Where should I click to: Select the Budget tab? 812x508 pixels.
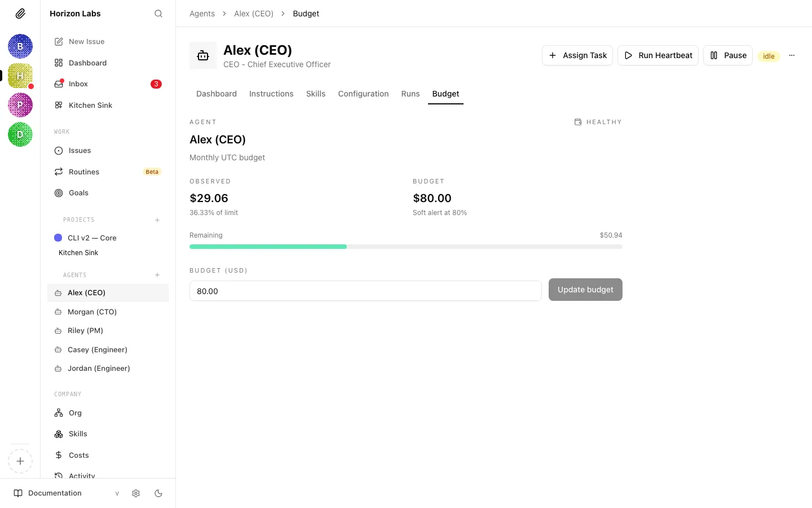[x=445, y=94]
